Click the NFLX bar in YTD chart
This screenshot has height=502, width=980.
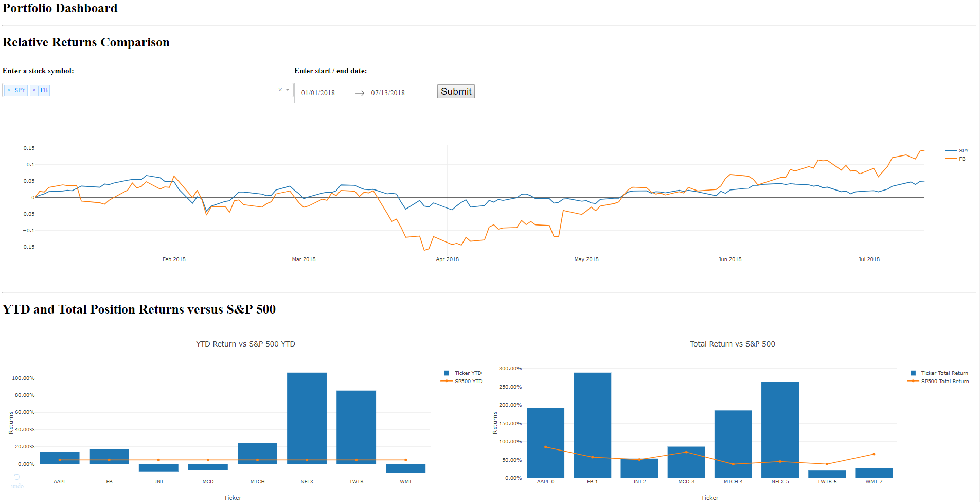click(307, 418)
